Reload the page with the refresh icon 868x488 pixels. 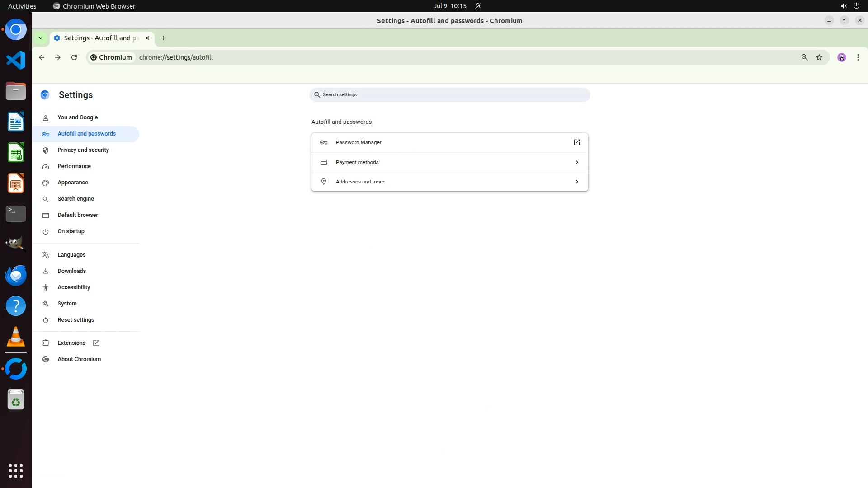74,57
